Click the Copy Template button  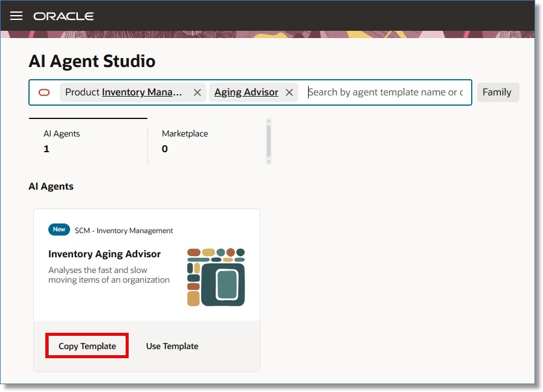click(86, 345)
